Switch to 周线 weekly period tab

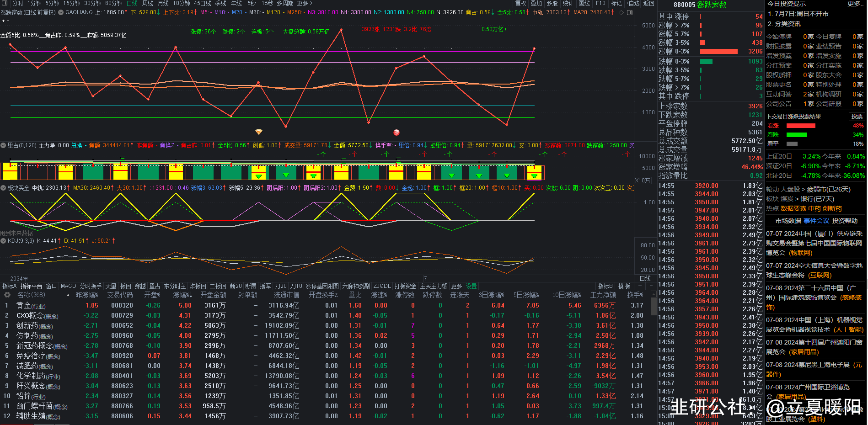tap(148, 3)
